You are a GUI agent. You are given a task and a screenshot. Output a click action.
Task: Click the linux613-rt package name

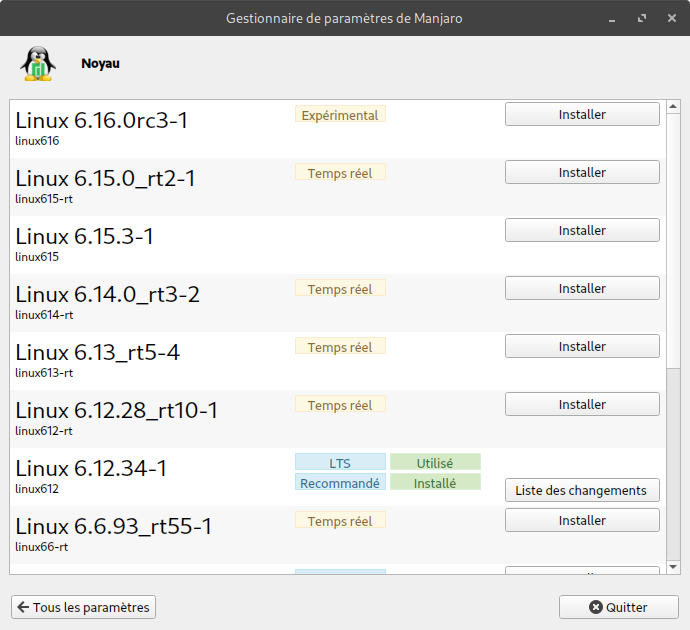tap(44, 373)
